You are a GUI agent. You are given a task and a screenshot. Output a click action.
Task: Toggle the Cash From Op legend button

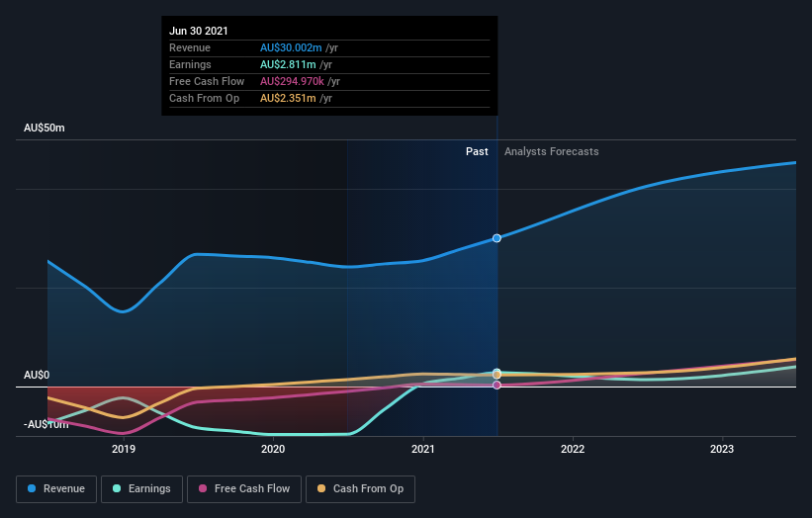360,489
